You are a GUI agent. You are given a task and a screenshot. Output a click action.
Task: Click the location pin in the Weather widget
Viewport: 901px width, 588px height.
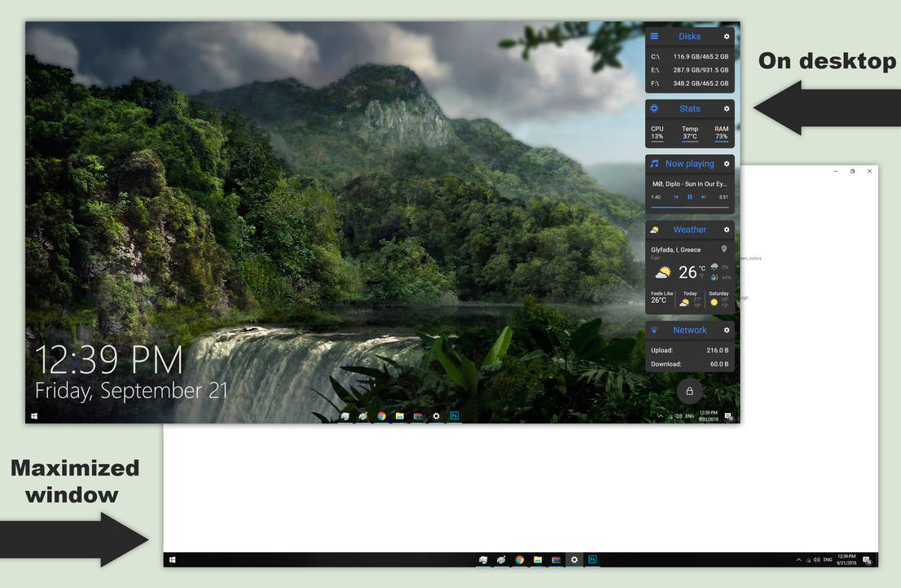pyautogui.click(x=725, y=249)
